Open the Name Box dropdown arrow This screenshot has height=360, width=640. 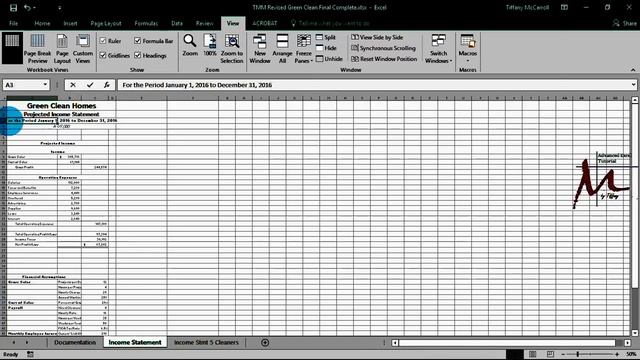coord(45,85)
